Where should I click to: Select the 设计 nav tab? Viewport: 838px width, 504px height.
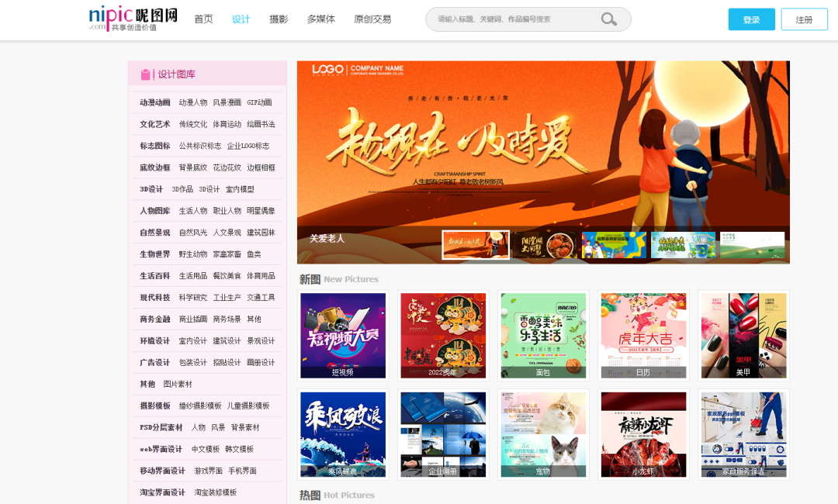pos(241,19)
